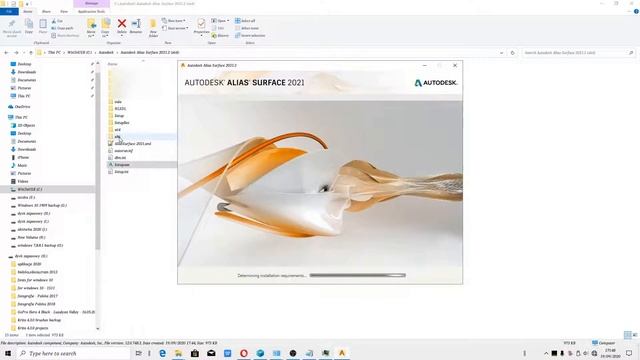This screenshot has height=360, width=640.
Task: Select the dlm.ini file
Action: tap(120, 158)
